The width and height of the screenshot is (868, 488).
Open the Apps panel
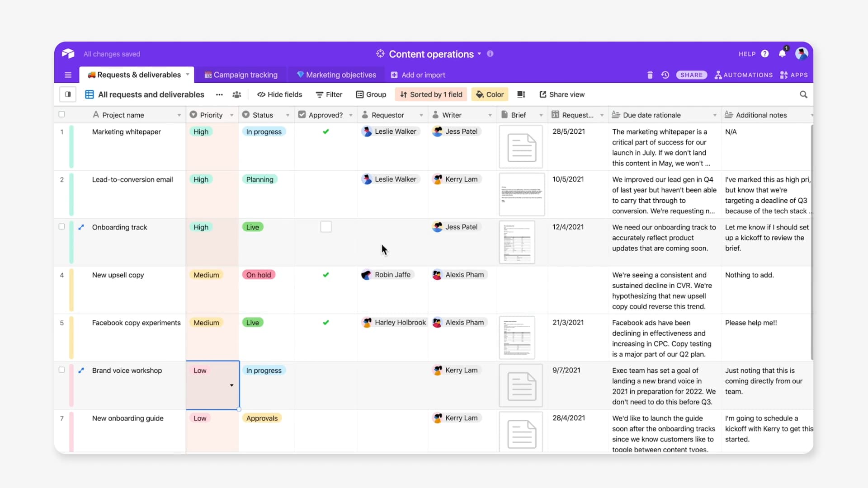click(x=794, y=75)
